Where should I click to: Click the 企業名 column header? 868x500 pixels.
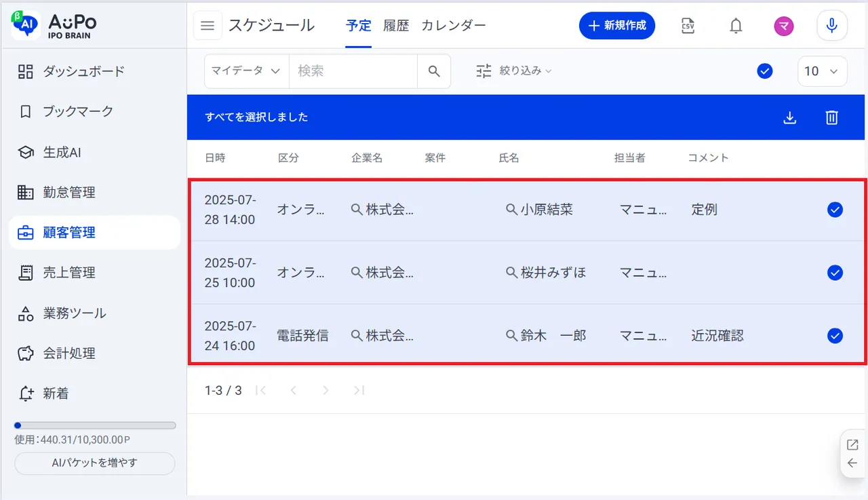pyautogui.click(x=367, y=157)
